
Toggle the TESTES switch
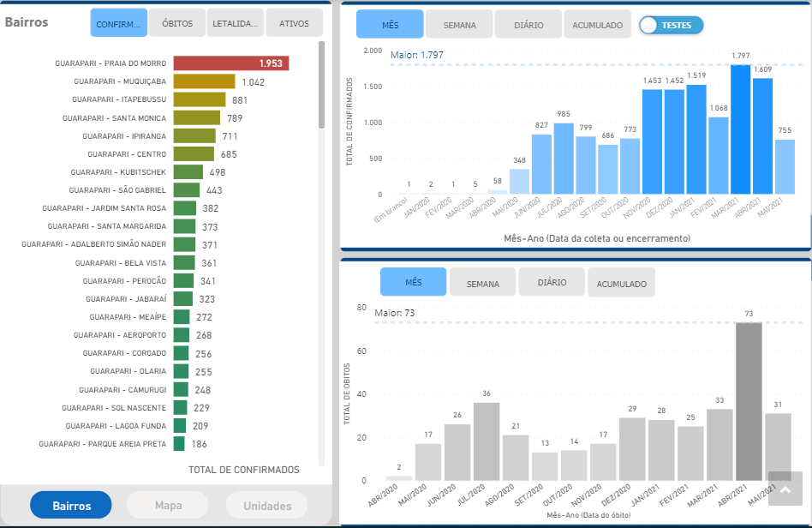tap(671, 25)
